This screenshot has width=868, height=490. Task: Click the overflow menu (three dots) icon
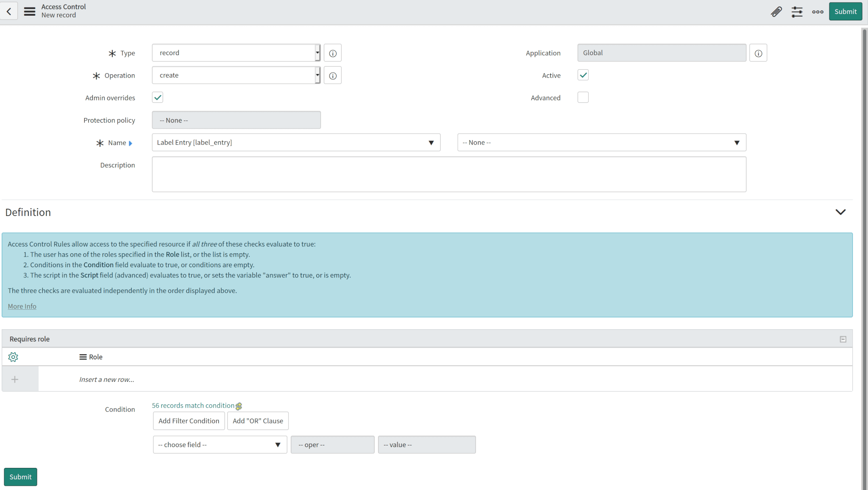pos(817,11)
